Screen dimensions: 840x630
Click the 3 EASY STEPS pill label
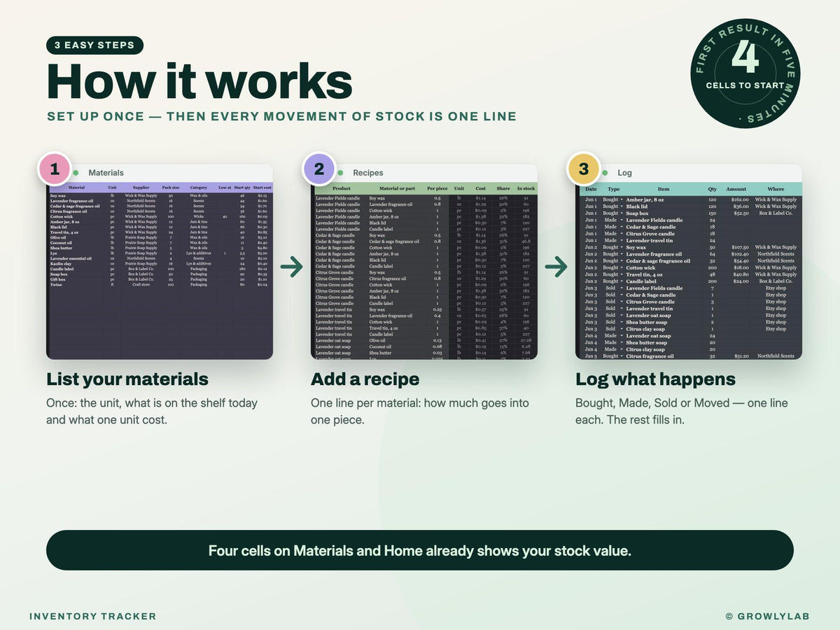[94, 45]
